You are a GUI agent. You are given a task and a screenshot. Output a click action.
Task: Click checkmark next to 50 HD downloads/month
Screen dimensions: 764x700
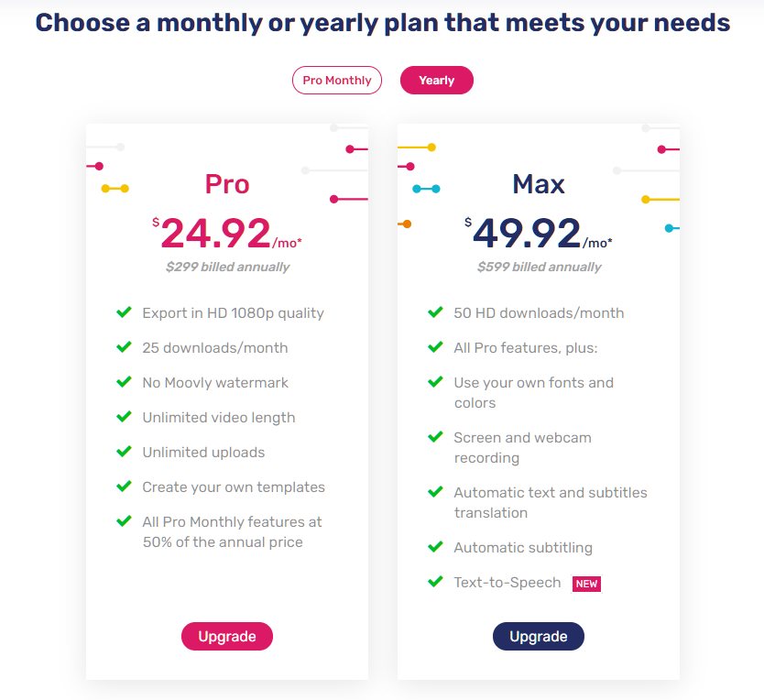coord(435,312)
